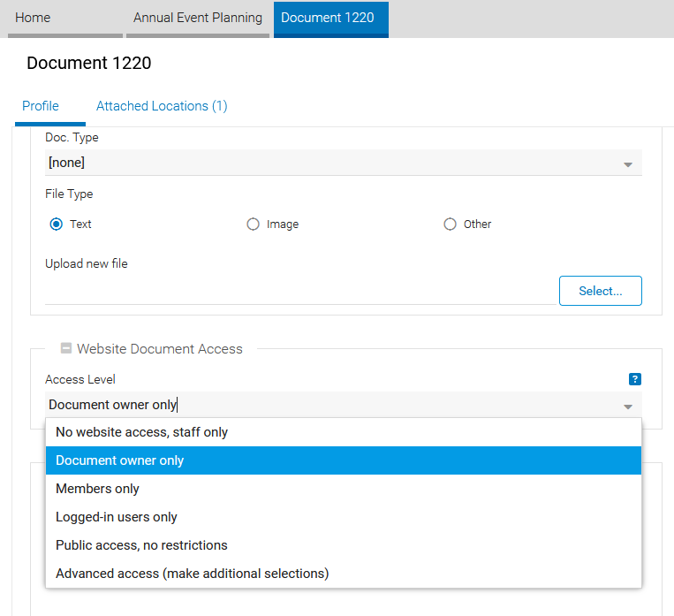Choose Logged-in users only option
Screen dimensions: 674x616
pyautogui.click(x=343, y=517)
